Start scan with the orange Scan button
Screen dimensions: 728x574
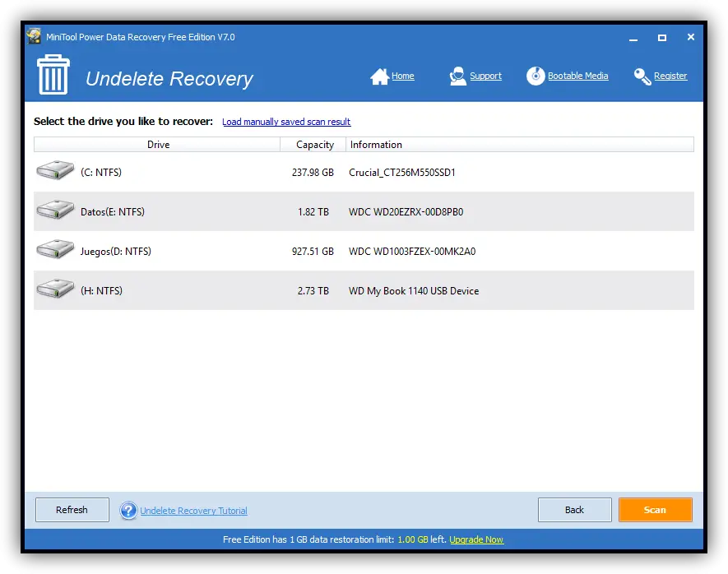pos(655,510)
